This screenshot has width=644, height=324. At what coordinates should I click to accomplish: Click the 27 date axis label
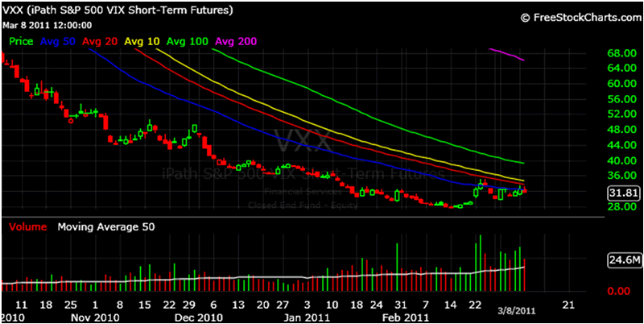click(283, 305)
